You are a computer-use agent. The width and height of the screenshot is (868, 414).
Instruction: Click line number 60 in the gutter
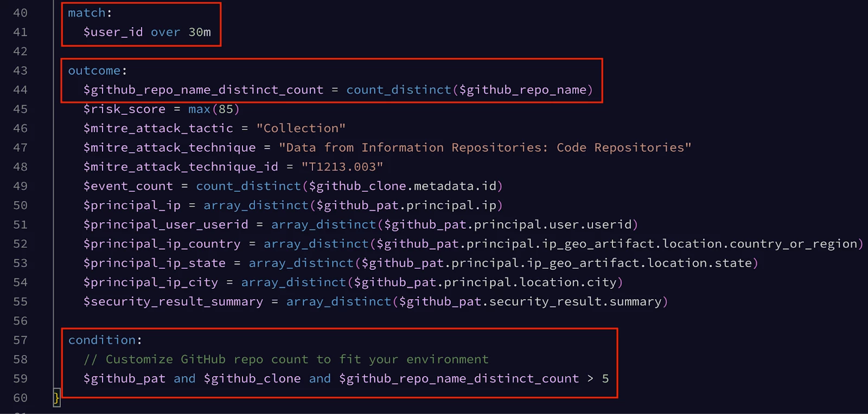point(20,398)
